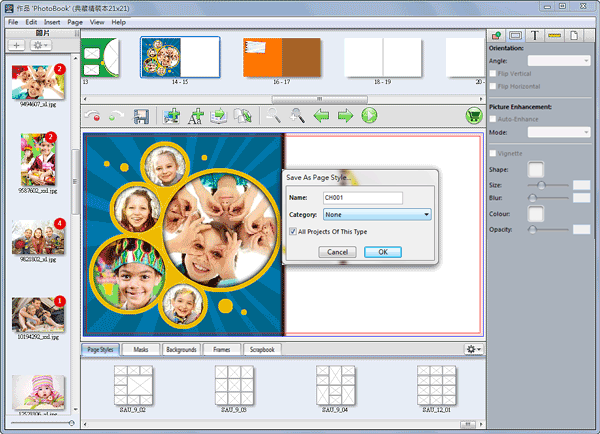Viewport: 600px width, 434px height.
Task: Click the vignette Colour swatch
Action: (535, 214)
